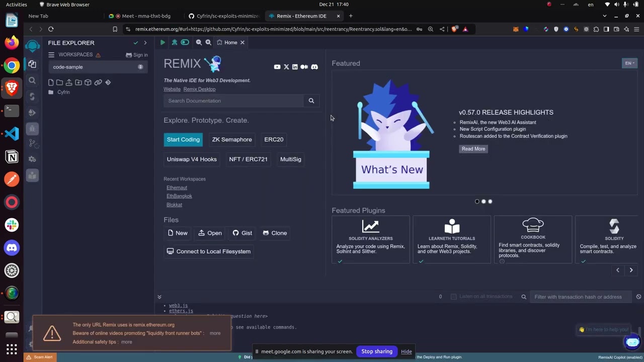Open the plugin manager gears icon
The width and height of the screenshot is (644, 362).
coord(32,159)
